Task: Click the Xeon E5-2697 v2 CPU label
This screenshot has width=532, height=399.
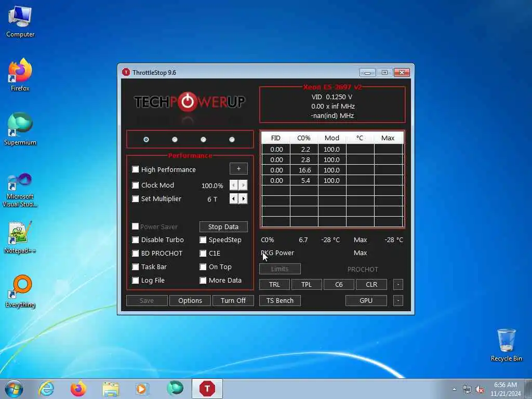Action: click(332, 87)
